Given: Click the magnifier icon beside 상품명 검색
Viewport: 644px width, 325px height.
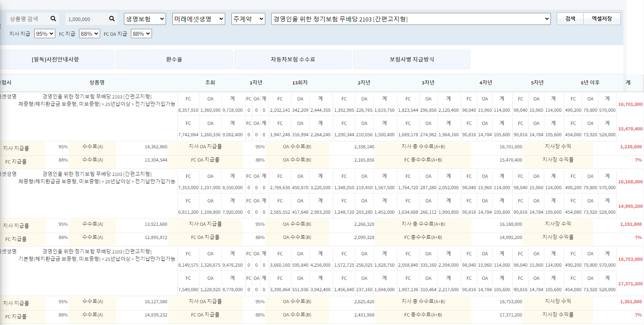Looking at the screenshot, I should point(53,19).
